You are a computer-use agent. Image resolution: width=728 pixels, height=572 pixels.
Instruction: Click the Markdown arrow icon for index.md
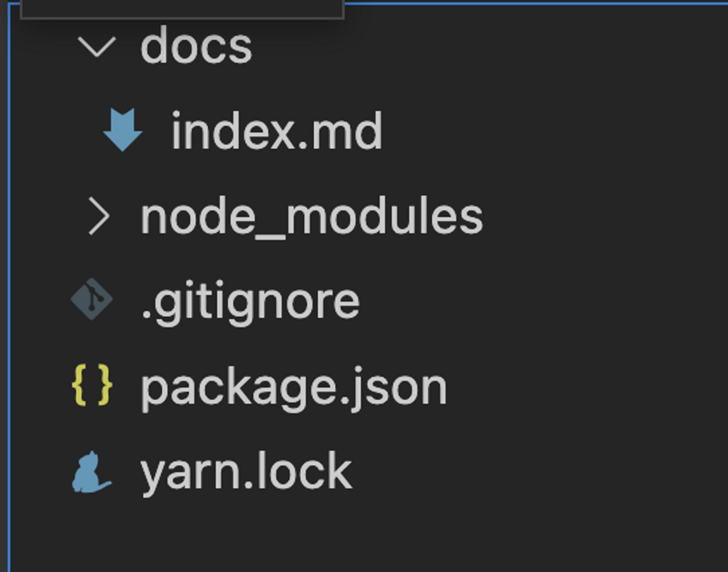tap(122, 130)
